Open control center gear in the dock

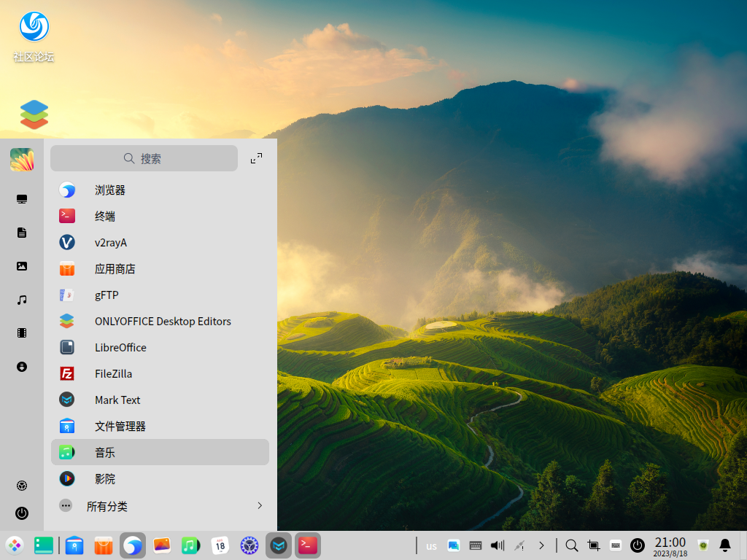249,545
